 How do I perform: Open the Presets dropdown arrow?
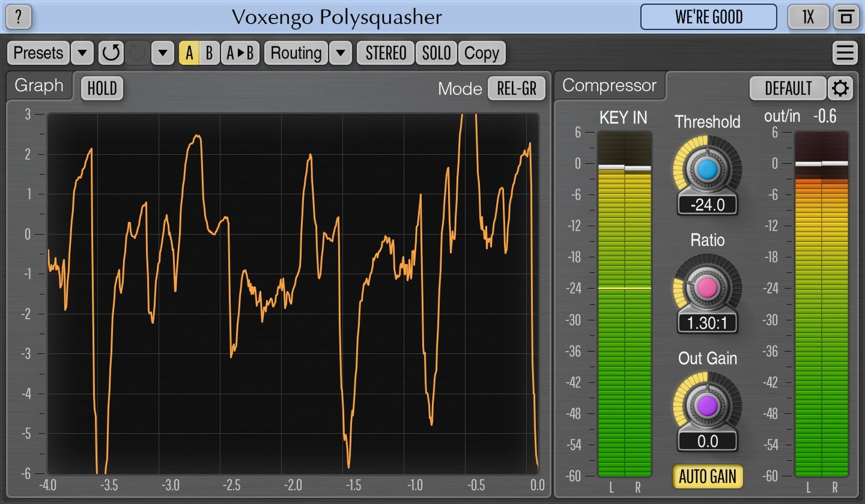pyautogui.click(x=82, y=52)
